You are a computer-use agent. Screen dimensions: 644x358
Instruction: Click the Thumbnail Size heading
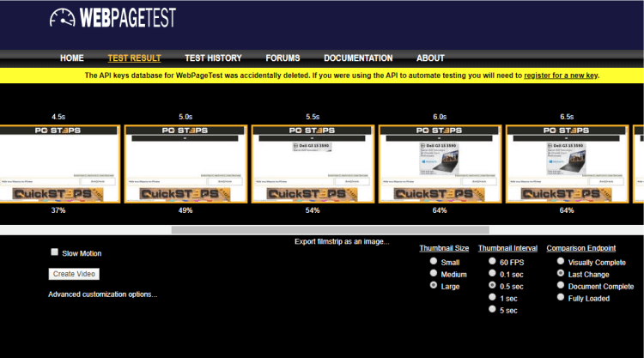click(444, 248)
